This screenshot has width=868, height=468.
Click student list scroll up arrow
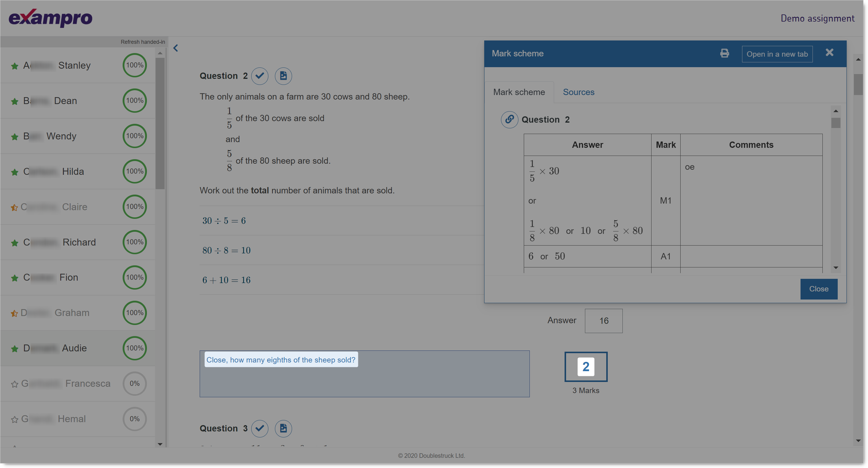tap(160, 53)
